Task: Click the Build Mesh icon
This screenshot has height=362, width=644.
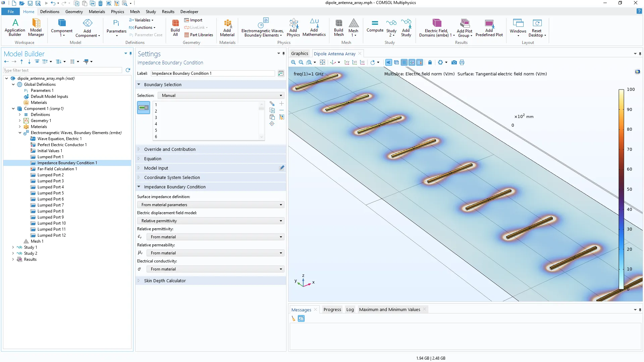Action: pyautogui.click(x=339, y=27)
